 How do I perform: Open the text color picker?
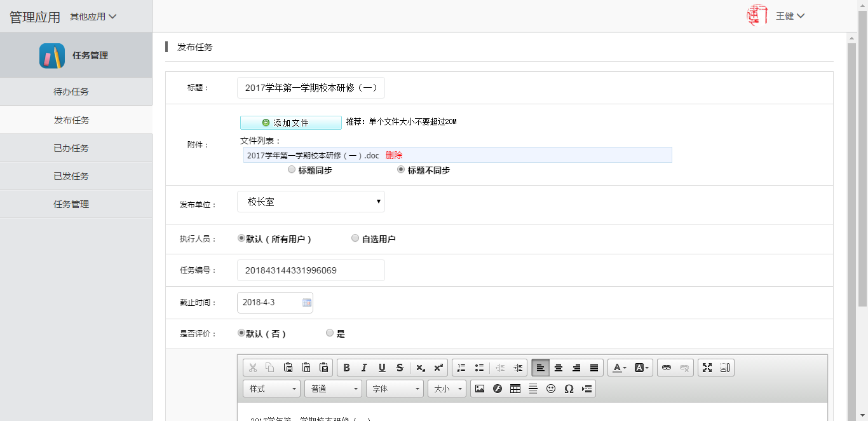click(619, 368)
